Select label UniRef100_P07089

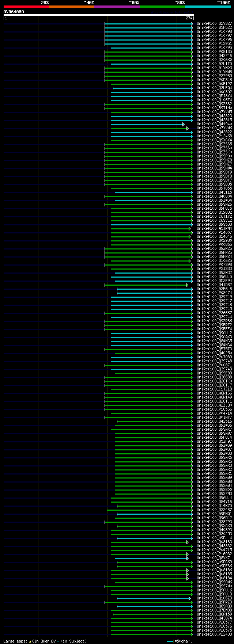[x=214, y=357]
